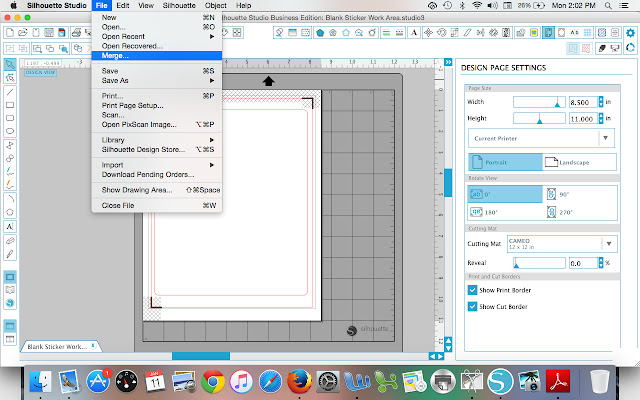Open the Design Page Settings toolbar icon
This screenshot has width=640, height=400.
(548, 33)
